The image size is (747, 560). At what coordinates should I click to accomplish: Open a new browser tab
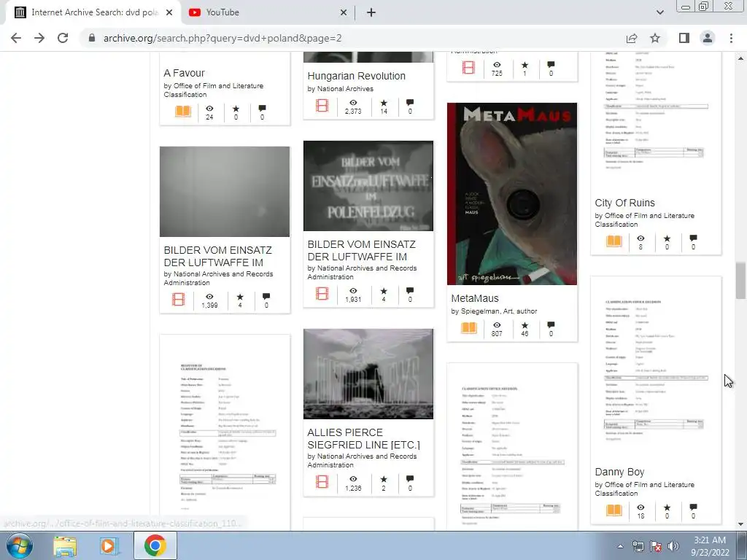pyautogui.click(x=371, y=12)
